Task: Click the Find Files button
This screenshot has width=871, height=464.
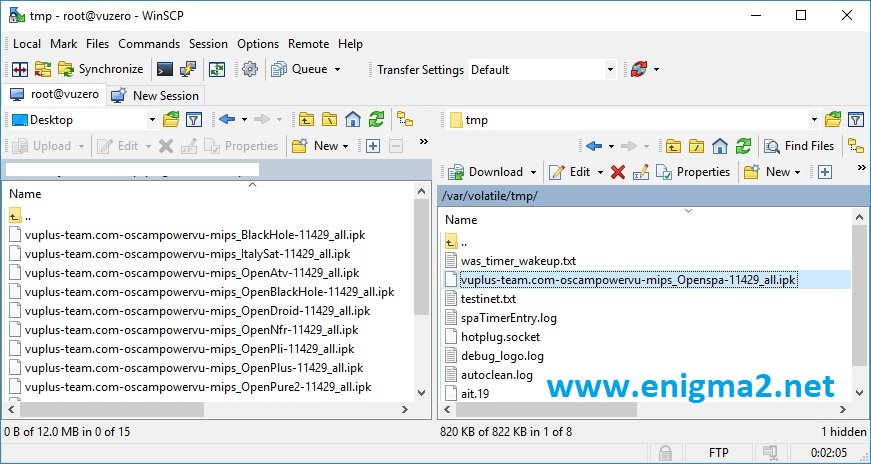Action: coord(799,146)
